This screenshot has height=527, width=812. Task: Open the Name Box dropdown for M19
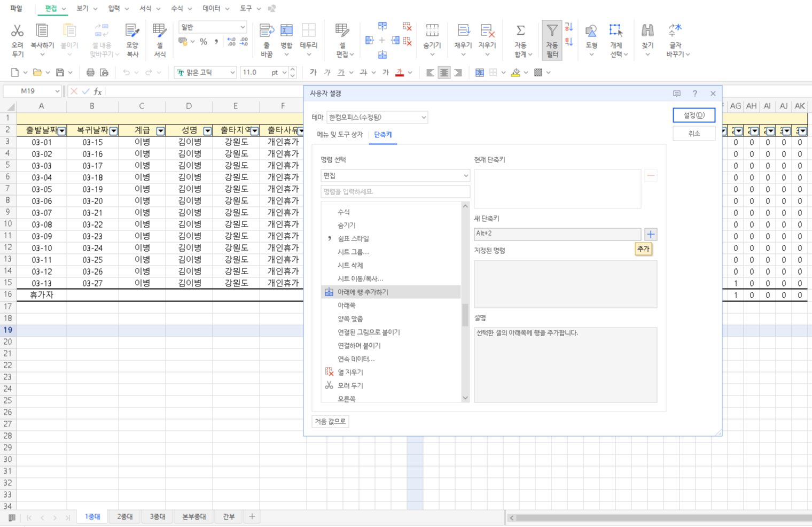(57, 91)
